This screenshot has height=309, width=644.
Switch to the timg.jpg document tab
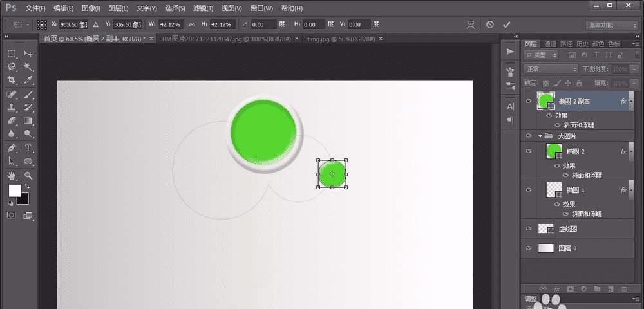click(x=341, y=39)
